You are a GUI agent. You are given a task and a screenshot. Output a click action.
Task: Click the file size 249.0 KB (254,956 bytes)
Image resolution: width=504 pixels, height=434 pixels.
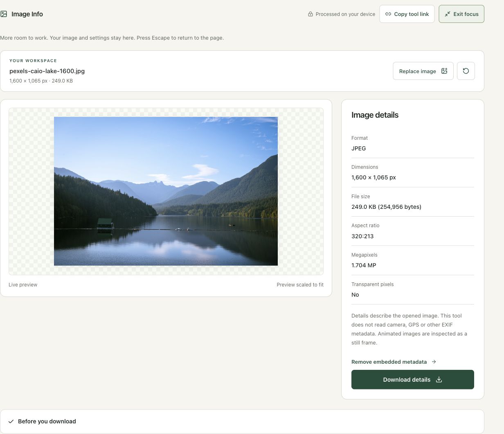point(386,207)
